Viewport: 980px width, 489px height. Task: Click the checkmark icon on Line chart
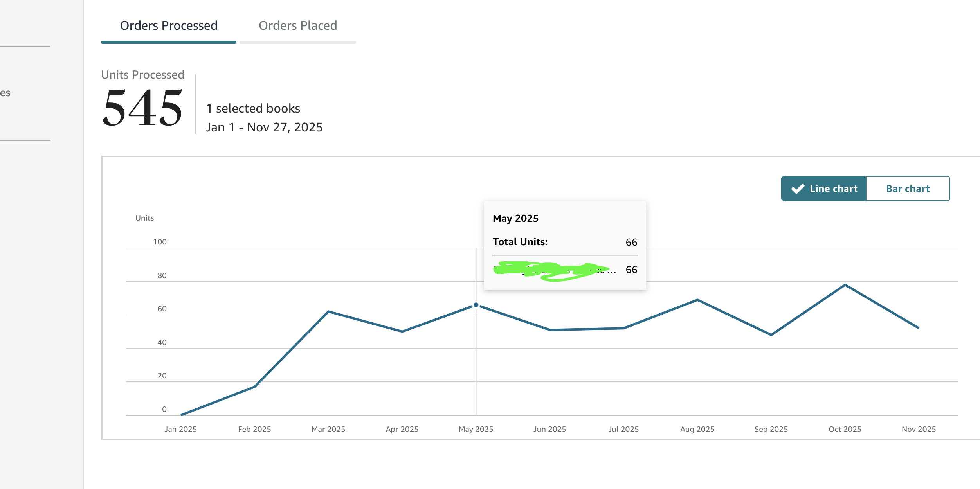pyautogui.click(x=798, y=189)
